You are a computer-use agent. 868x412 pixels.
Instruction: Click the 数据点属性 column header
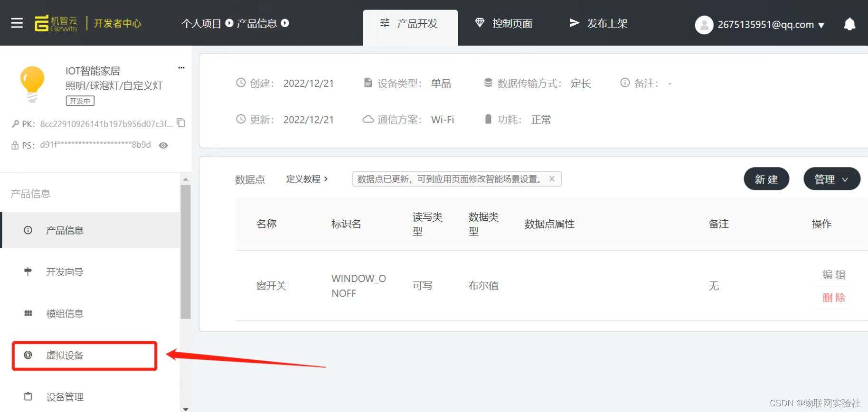point(549,224)
